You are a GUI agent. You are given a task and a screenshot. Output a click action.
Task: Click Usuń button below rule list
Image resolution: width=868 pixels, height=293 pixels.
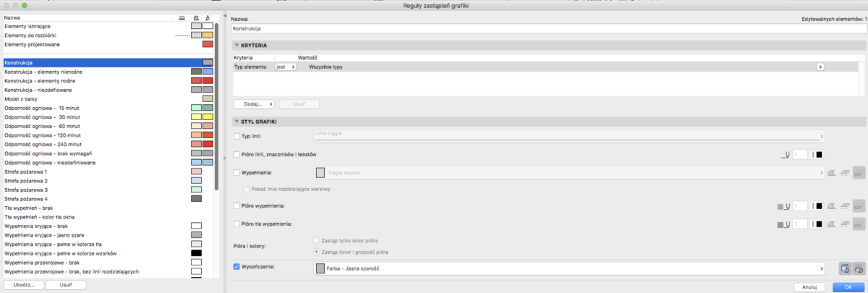tap(66, 285)
